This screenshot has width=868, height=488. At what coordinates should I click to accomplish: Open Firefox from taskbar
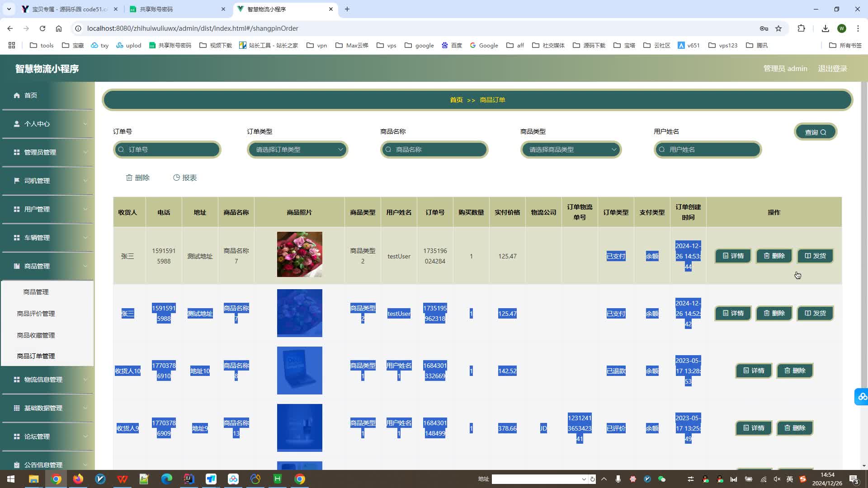78,479
